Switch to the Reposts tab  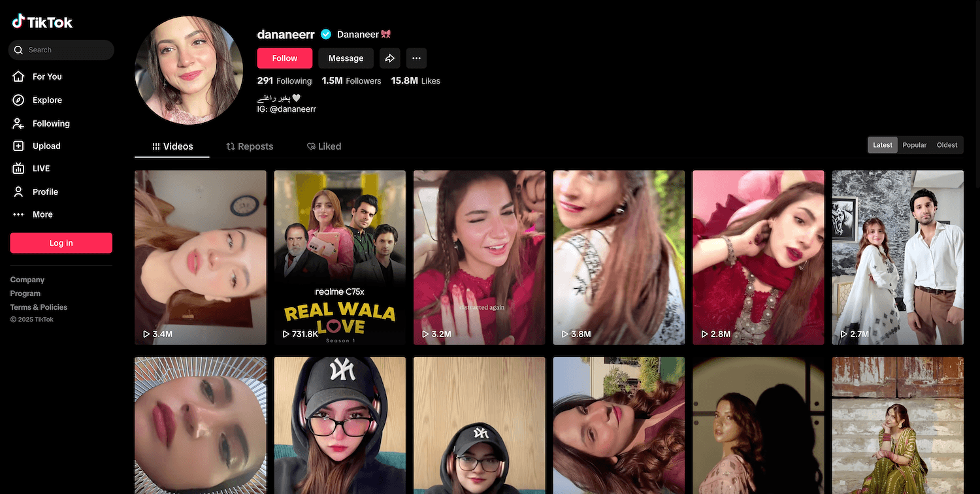coord(250,146)
